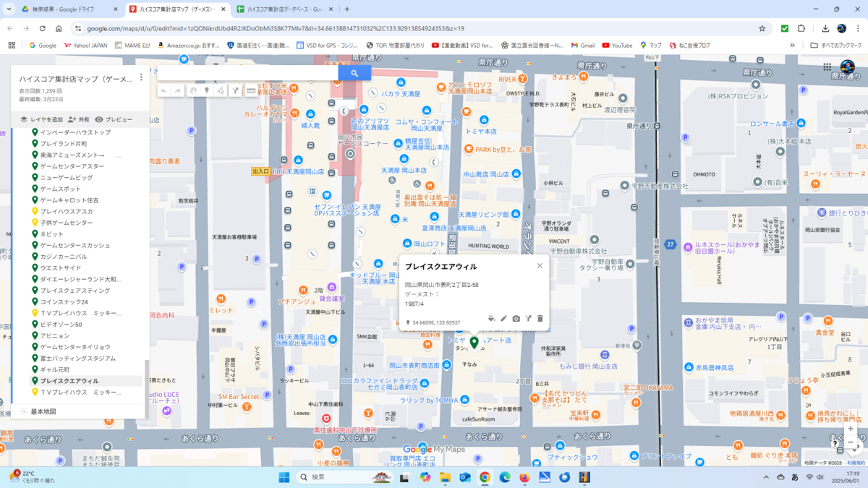Open the Yahoo! JAPAN bookmark
The image size is (868, 488).
pyautogui.click(x=86, y=45)
